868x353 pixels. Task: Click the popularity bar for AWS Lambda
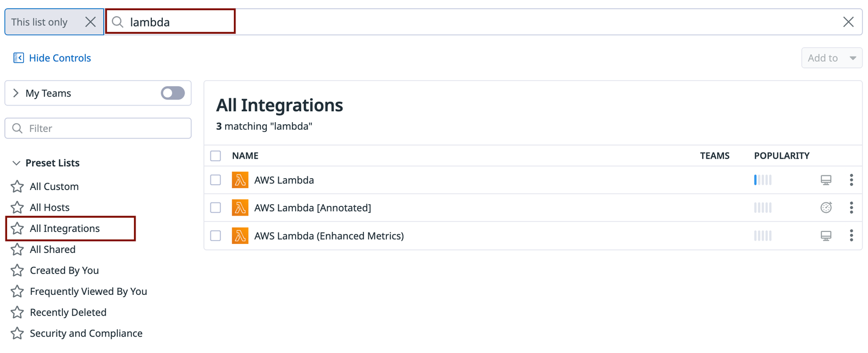tap(762, 180)
